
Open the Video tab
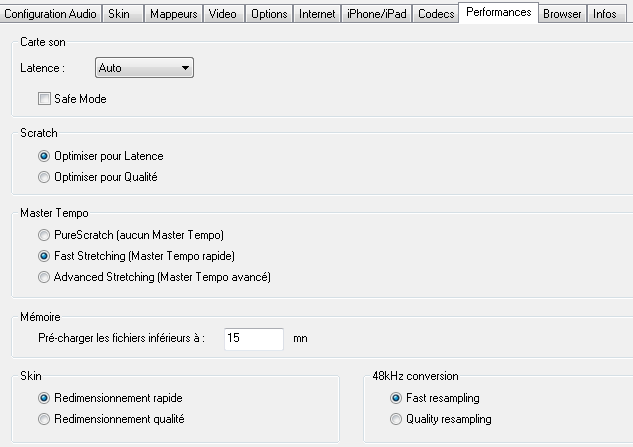[223, 14]
